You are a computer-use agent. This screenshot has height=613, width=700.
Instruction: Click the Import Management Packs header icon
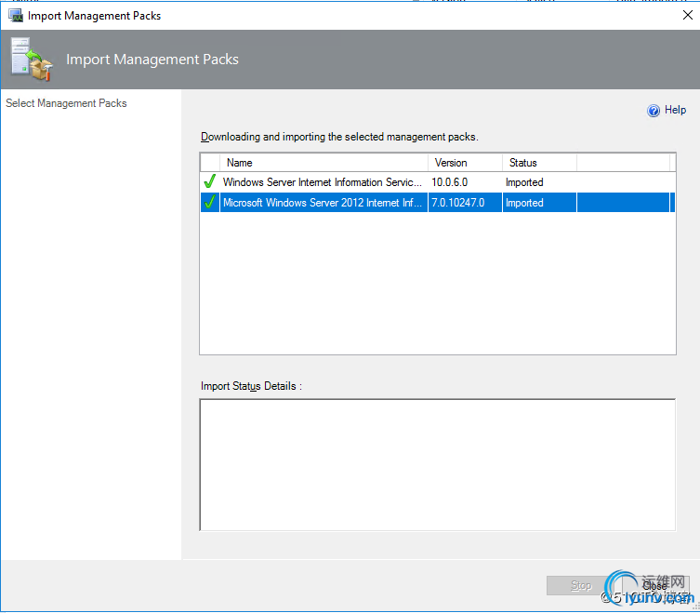click(32, 60)
